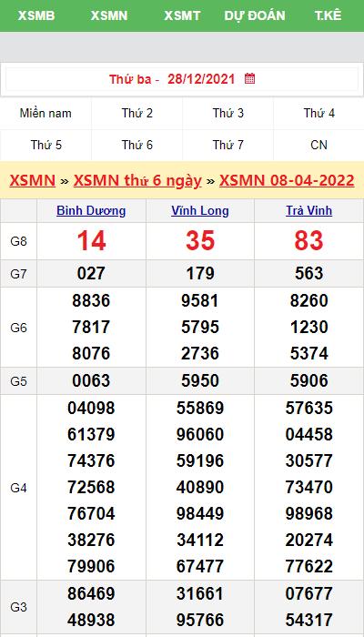Select the Thứ 5 tab

(45, 145)
